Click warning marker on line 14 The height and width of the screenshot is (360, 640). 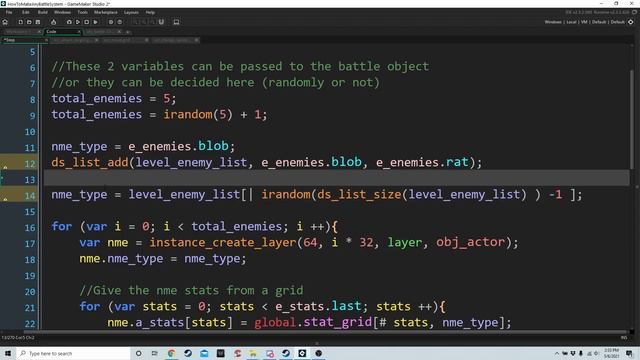coord(5,199)
